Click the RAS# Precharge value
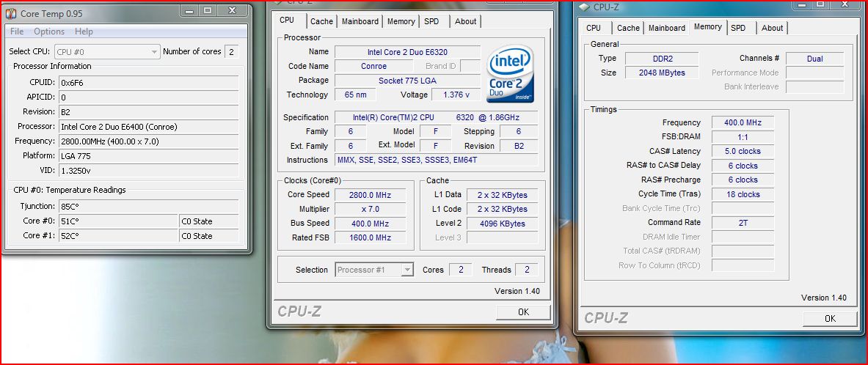This screenshot has width=868, height=365. [x=743, y=180]
